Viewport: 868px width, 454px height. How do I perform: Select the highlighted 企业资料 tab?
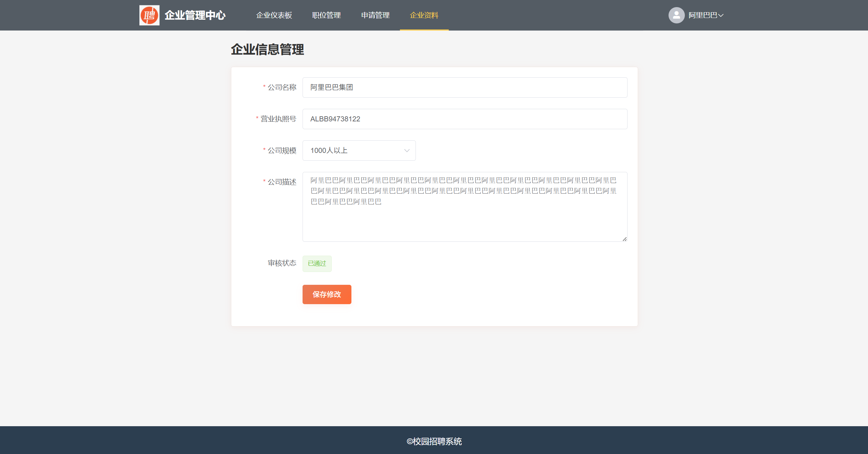click(x=424, y=15)
